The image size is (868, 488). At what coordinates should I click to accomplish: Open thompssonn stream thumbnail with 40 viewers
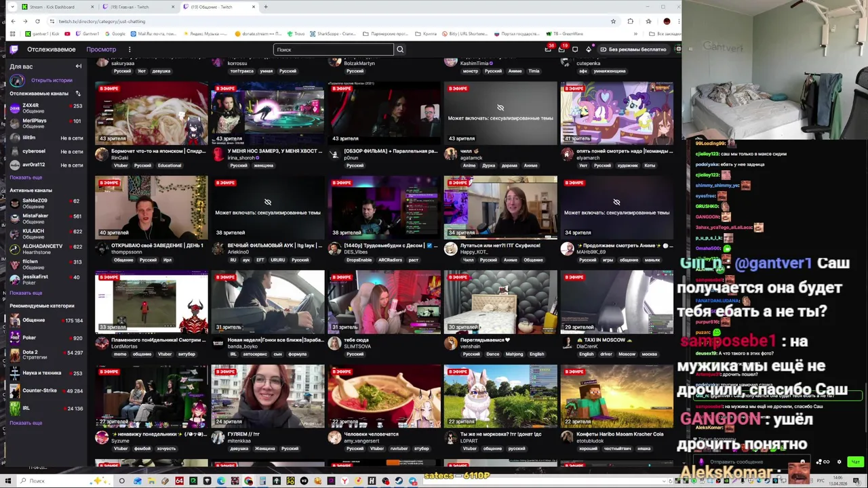click(151, 207)
